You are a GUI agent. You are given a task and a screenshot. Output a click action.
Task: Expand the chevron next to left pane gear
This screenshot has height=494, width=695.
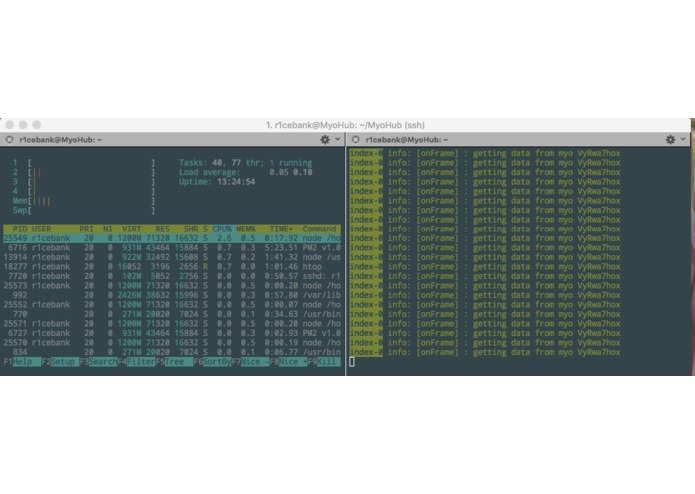pos(337,139)
